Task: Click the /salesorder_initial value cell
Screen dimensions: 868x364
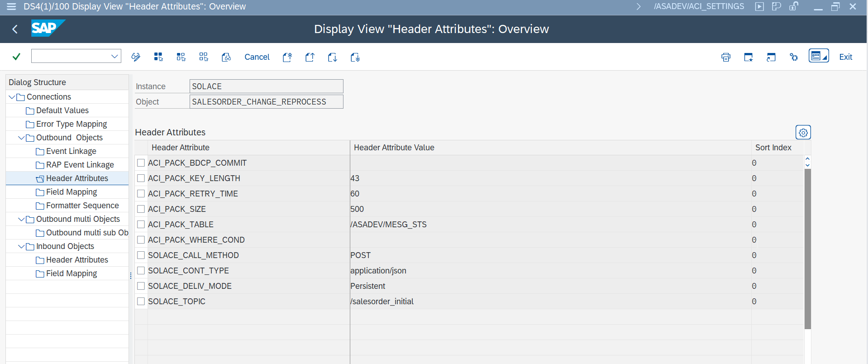Action: 550,301
